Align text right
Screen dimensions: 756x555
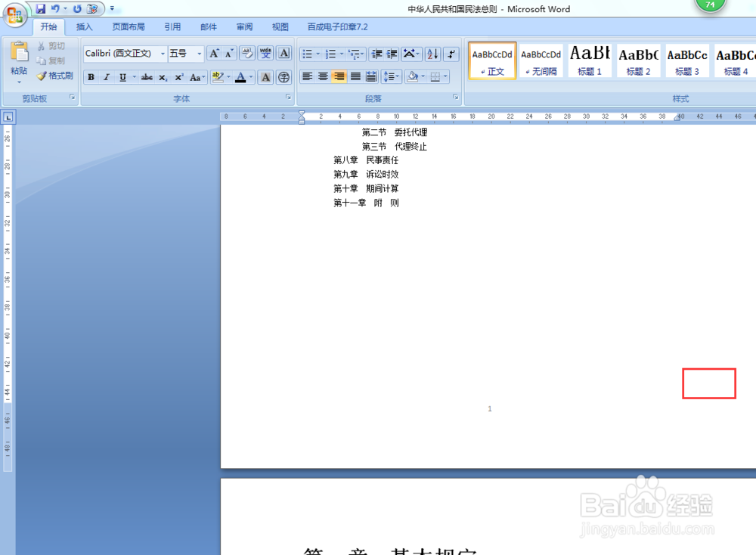(339, 76)
